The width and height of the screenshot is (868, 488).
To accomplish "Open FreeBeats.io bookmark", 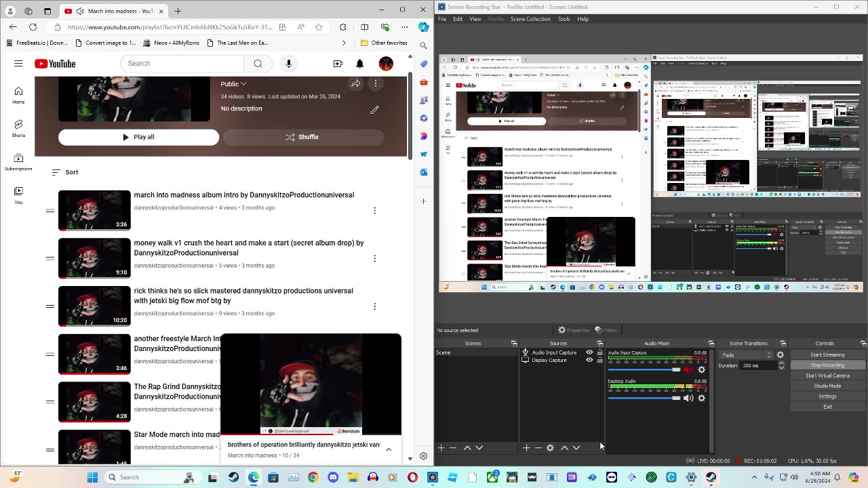I will pyautogui.click(x=37, y=43).
